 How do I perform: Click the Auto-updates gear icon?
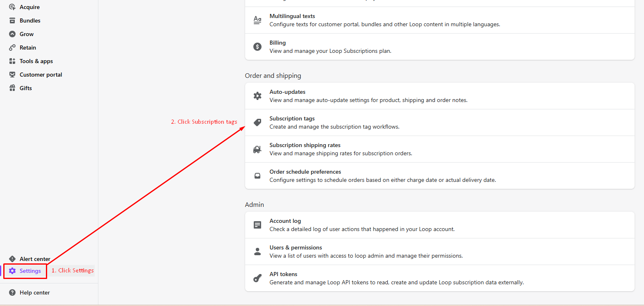point(257,96)
